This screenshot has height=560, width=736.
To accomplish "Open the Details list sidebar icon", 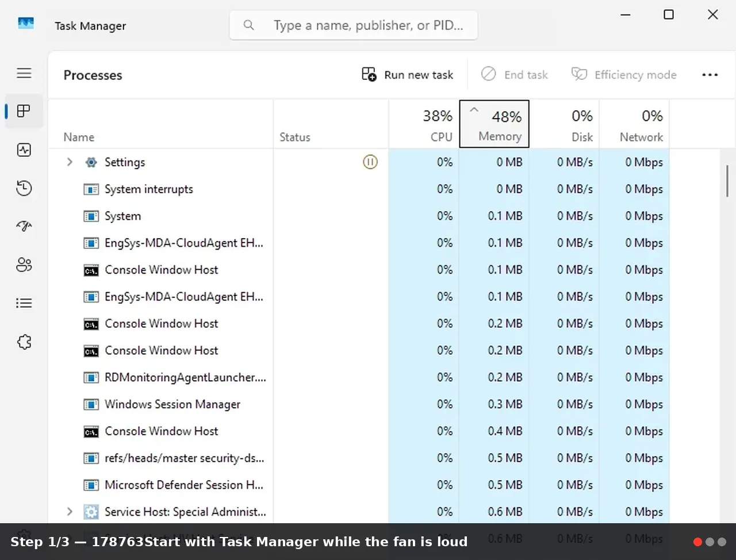I will [24, 303].
